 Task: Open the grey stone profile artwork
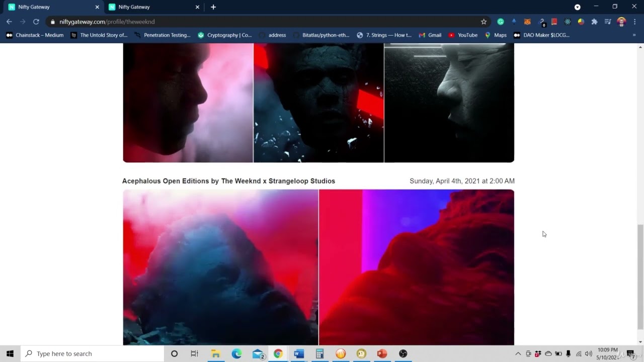(449, 103)
